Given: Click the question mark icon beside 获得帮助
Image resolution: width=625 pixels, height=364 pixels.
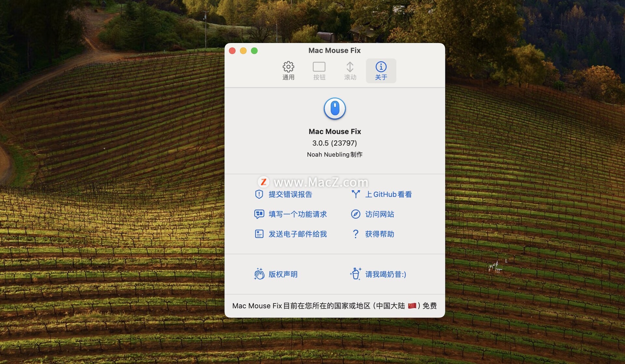Looking at the screenshot, I should click(355, 234).
